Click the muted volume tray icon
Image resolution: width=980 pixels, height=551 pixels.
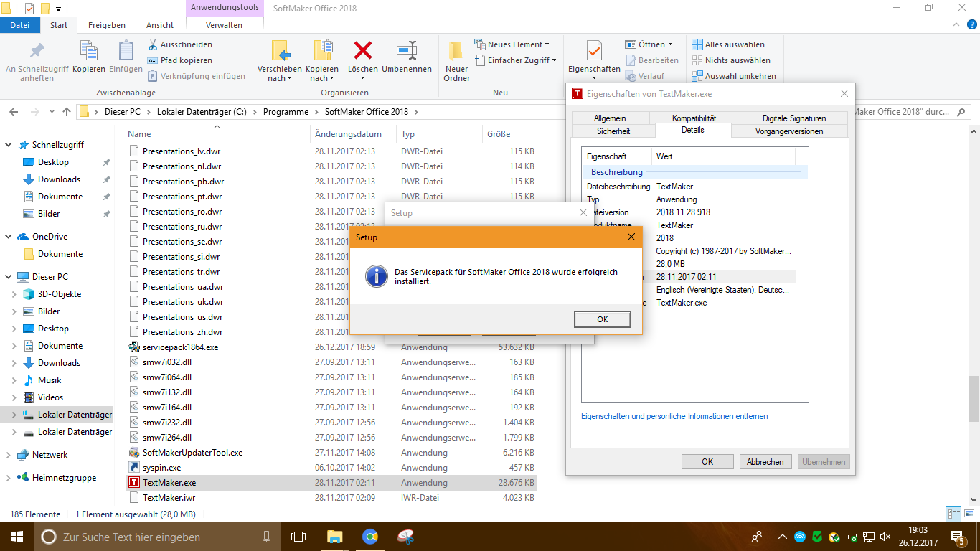click(885, 537)
